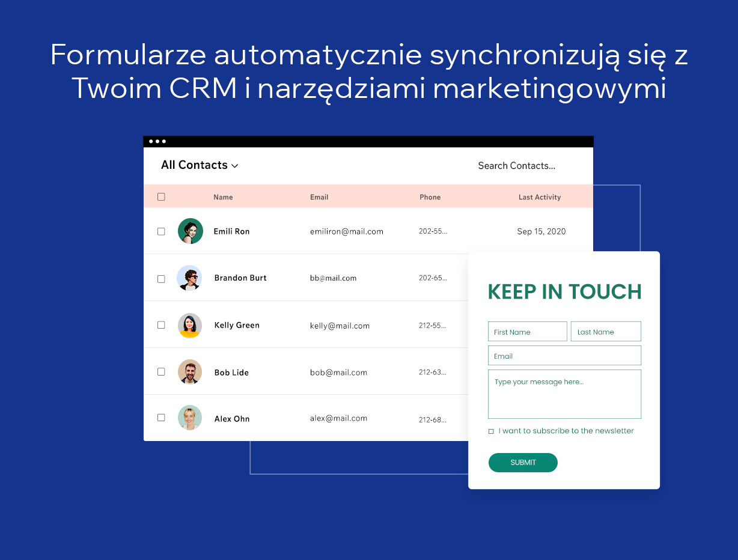Click the window control dots in title bar
The height and width of the screenshot is (560, 738).
pos(157,142)
